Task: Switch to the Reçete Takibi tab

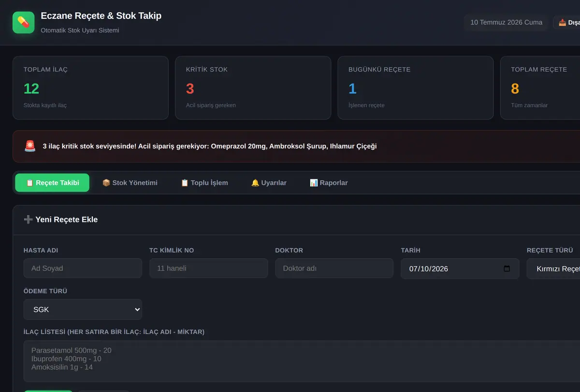Action: click(x=52, y=183)
